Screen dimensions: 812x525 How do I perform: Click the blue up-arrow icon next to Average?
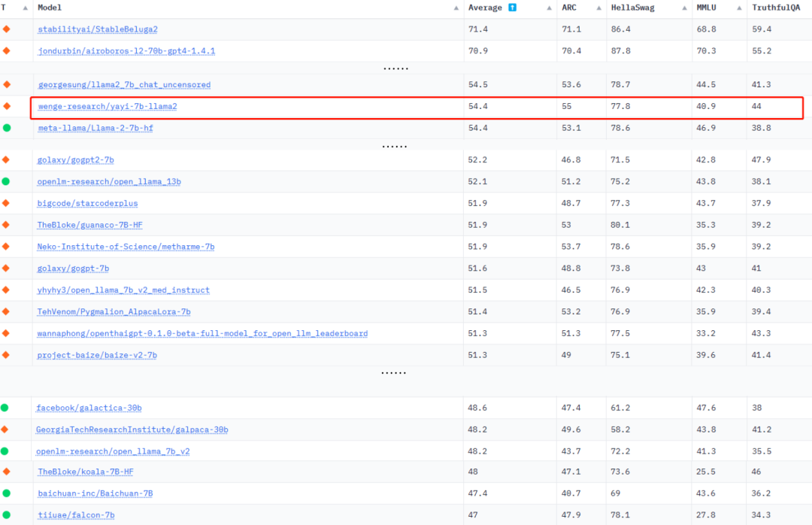[x=512, y=8]
